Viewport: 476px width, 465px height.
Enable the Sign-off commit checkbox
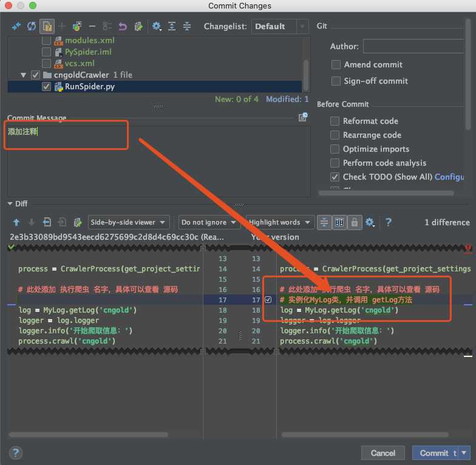click(336, 81)
